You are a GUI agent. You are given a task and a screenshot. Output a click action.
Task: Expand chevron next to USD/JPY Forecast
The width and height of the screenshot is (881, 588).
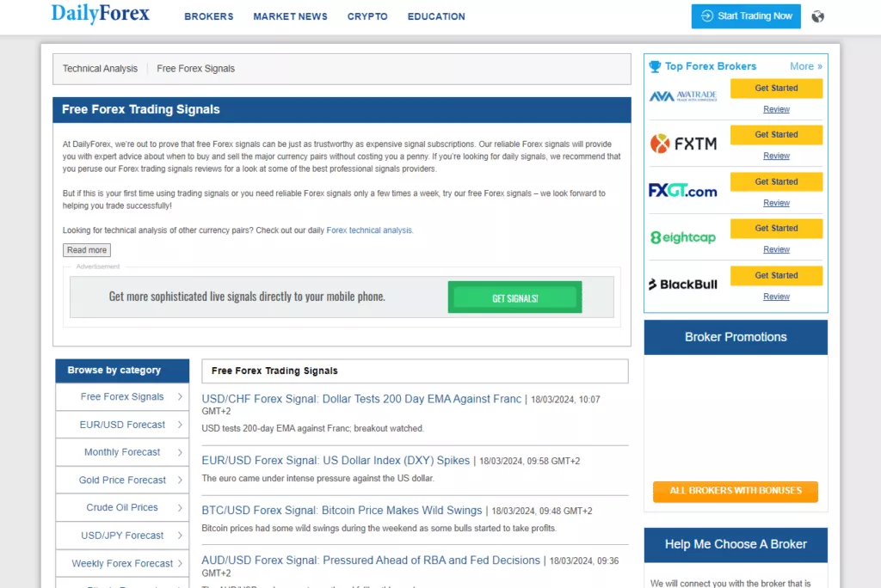[180, 536]
